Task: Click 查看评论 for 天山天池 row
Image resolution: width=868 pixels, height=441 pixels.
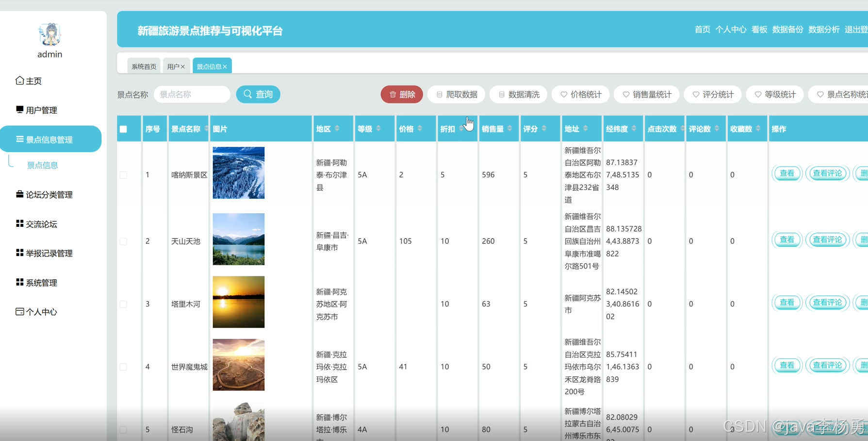Action: (x=827, y=239)
